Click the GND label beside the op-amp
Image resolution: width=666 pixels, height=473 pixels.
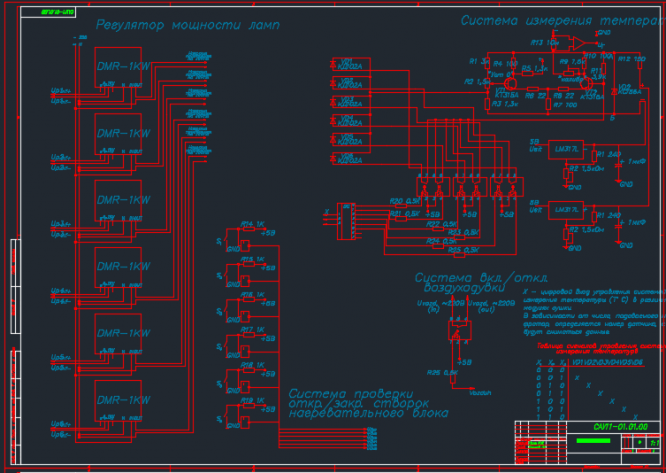604,33
